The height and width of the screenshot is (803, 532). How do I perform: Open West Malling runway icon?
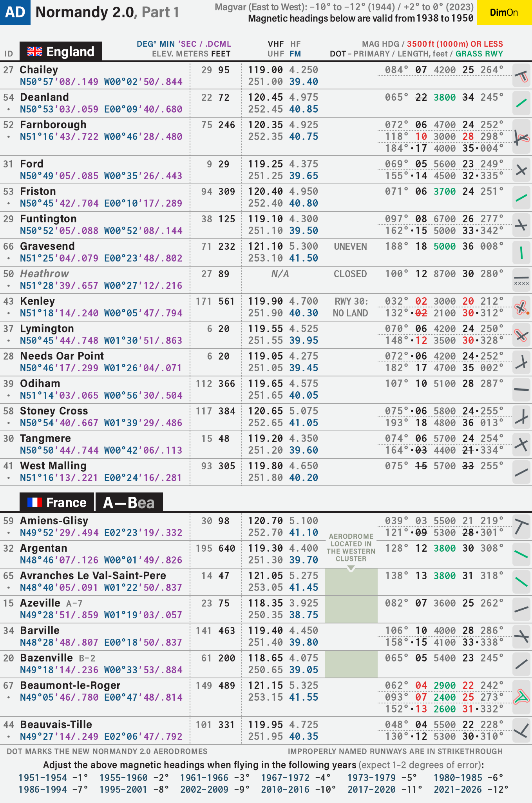(x=521, y=472)
